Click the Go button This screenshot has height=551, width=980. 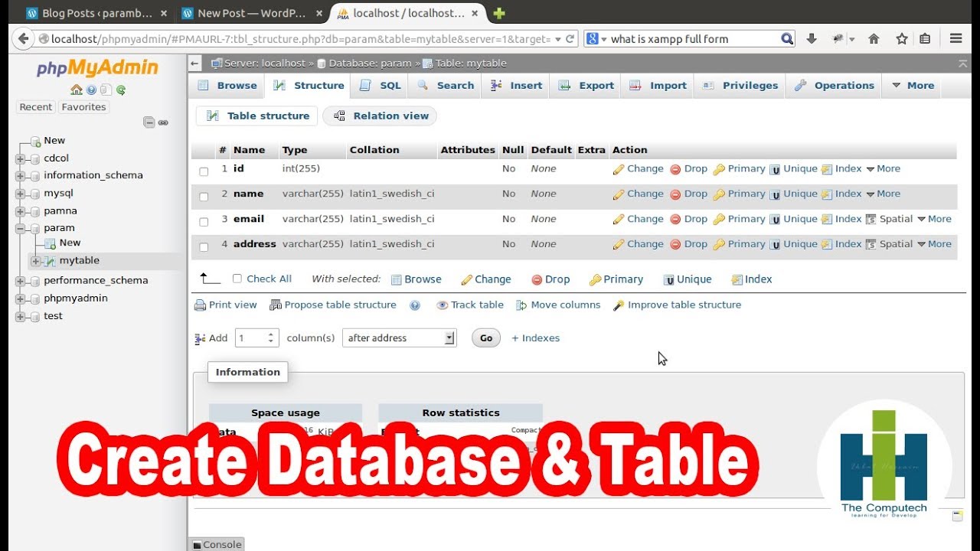486,337
